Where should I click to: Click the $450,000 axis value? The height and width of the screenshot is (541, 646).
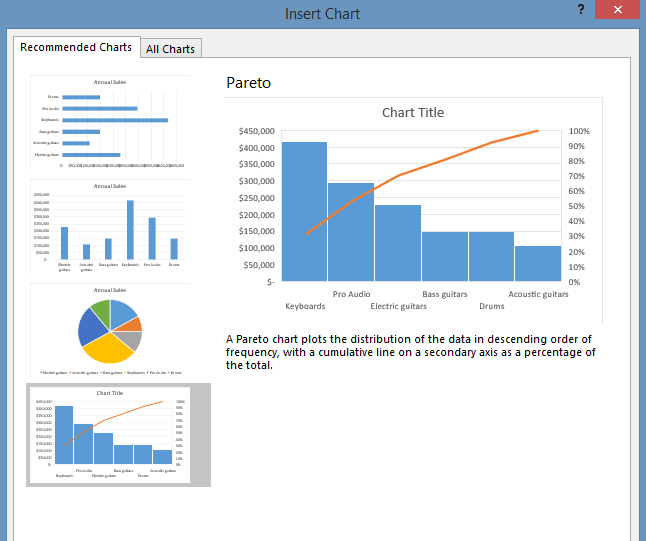coord(256,131)
